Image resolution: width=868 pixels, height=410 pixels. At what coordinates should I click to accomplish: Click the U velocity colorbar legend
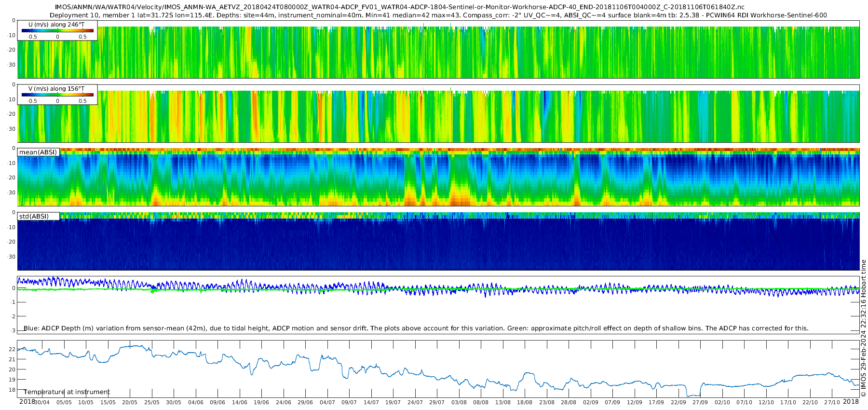[57, 30]
